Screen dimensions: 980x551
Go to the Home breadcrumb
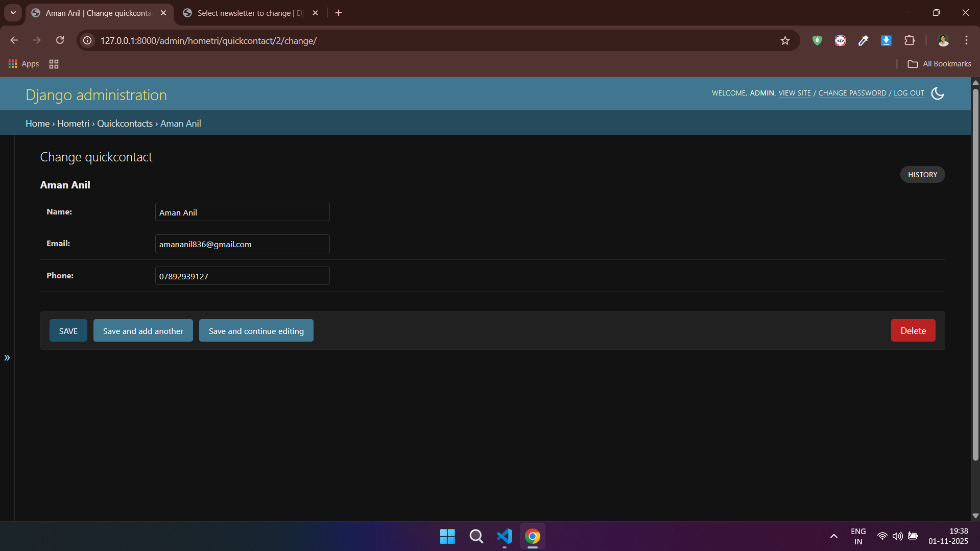[38, 124]
